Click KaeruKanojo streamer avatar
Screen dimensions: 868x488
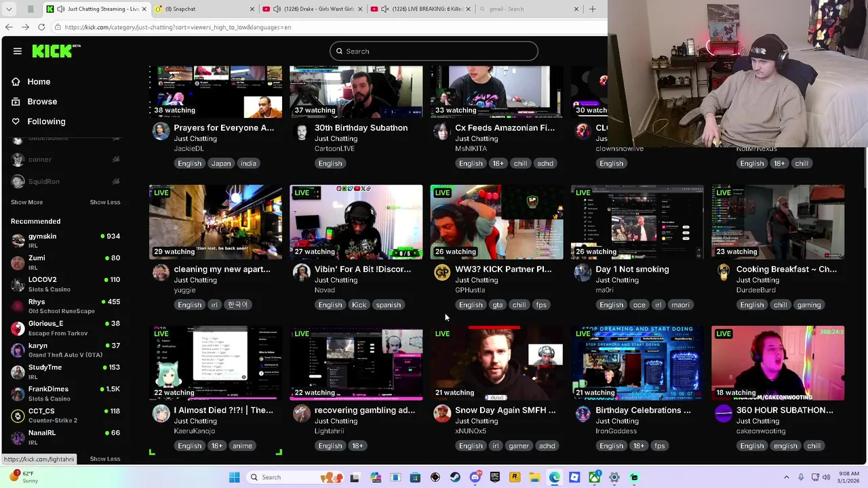[161, 413]
